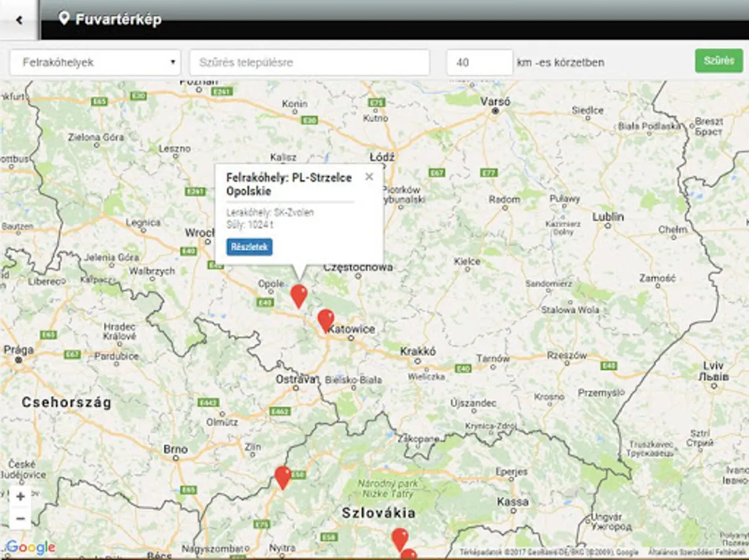749x560 pixels.
Task: Click the Rzeszów city label
Action: point(567,355)
